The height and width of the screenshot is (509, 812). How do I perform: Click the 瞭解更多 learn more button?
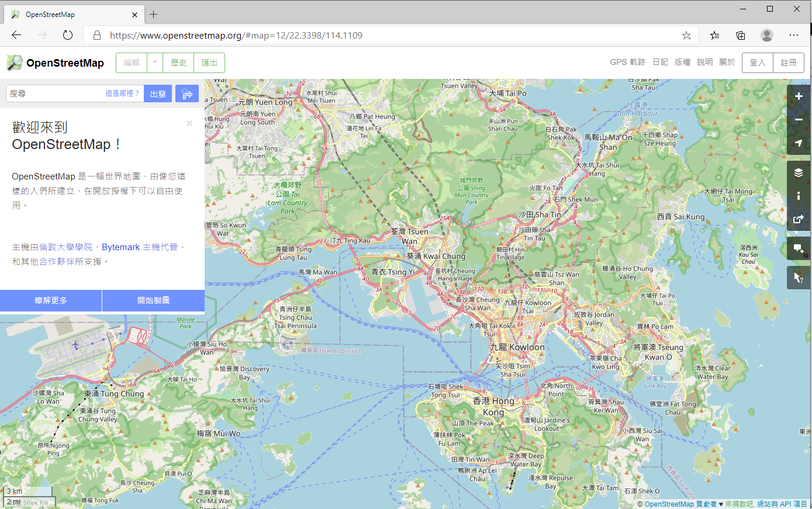pyautogui.click(x=51, y=300)
